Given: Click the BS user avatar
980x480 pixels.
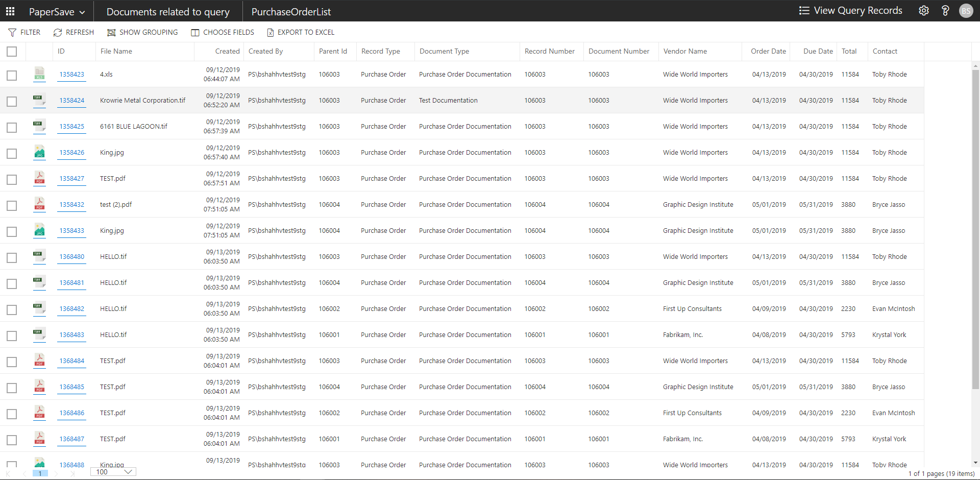Looking at the screenshot, I should click(966, 11).
